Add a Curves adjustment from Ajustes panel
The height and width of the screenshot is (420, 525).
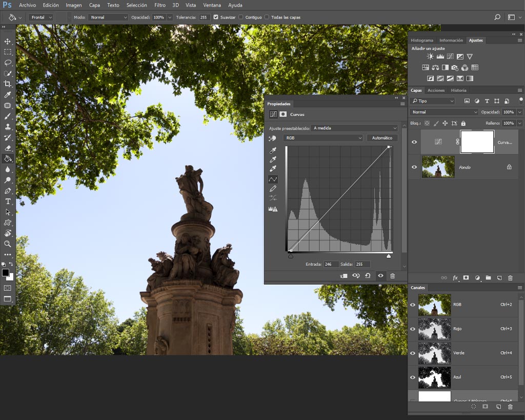[x=450, y=56]
